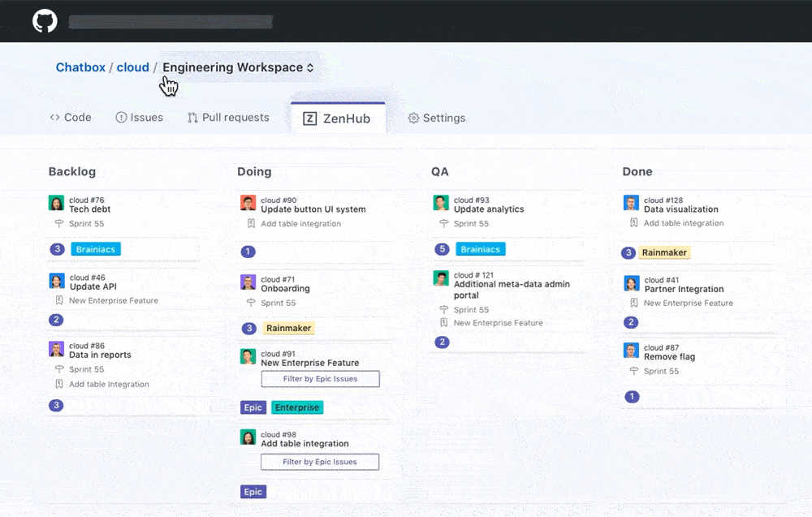The height and width of the screenshot is (517, 812).
Task: Click the Epic label on cloud #91 card
Action: pos(253,407)
